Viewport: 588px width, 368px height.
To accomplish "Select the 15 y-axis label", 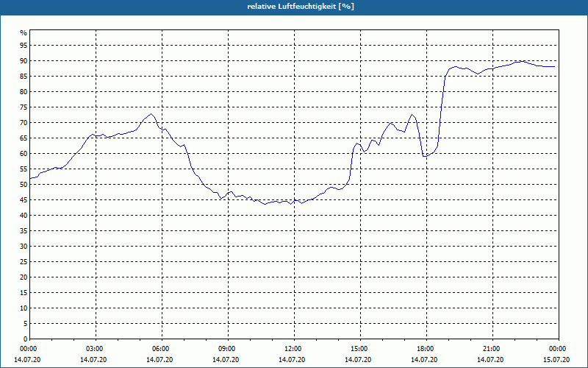I will tap(24, 292).
